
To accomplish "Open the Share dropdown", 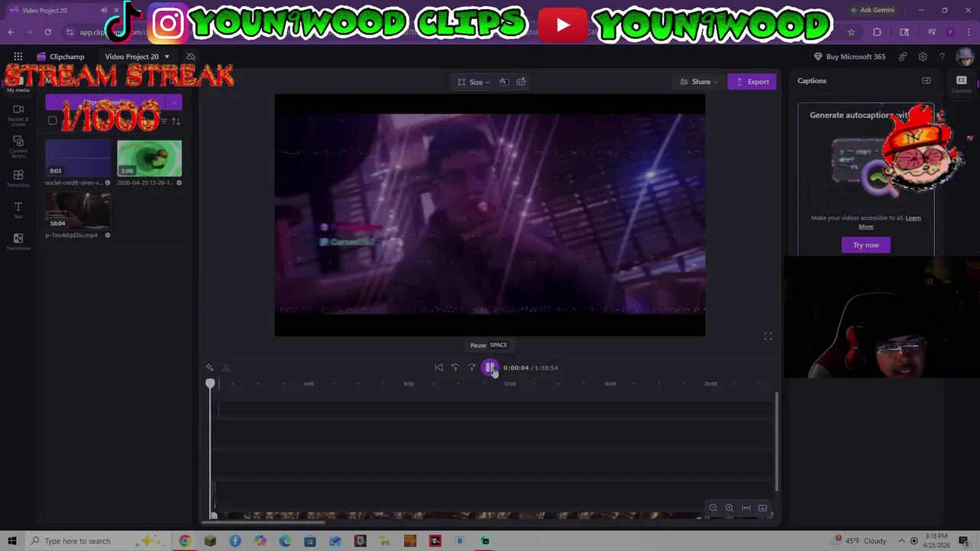I will pos(699,82).
